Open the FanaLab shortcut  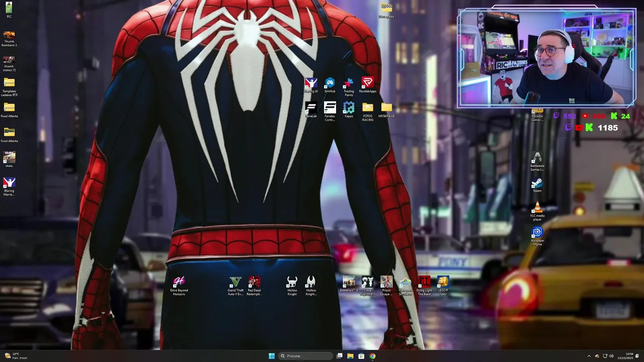click(x=311, y=110)
